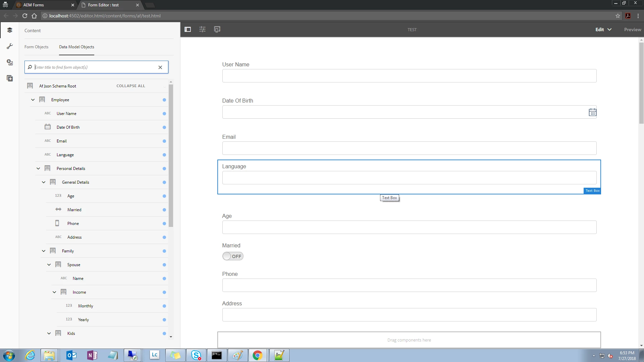
Task: Collapse the Employee tree node
Action: point(33,100)
